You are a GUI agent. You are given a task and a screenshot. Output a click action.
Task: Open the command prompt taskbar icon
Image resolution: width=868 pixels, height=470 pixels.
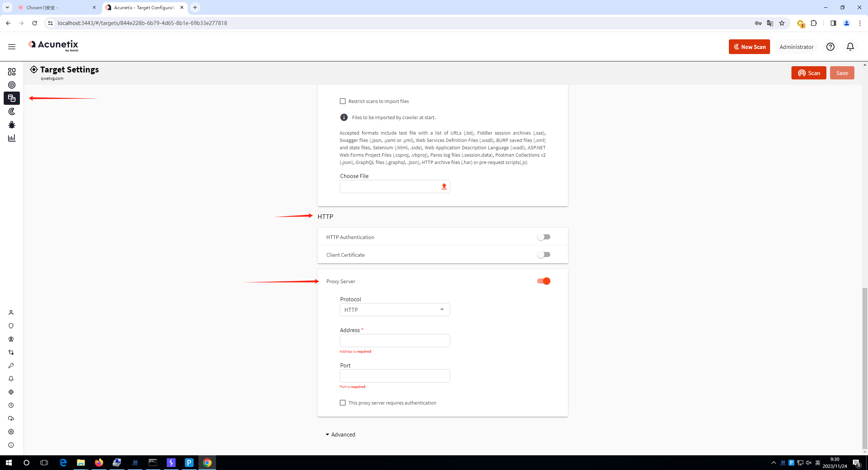pyautogui.click(x=153, y=463)
